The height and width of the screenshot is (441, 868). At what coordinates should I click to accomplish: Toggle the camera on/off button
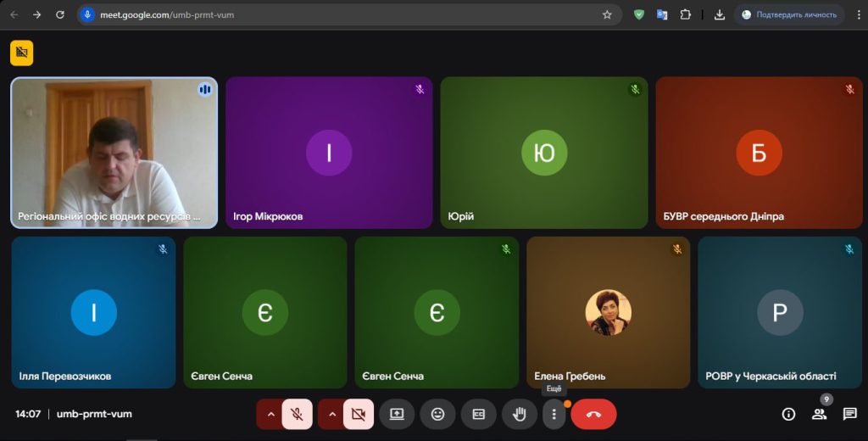click(x=359, y=414)
